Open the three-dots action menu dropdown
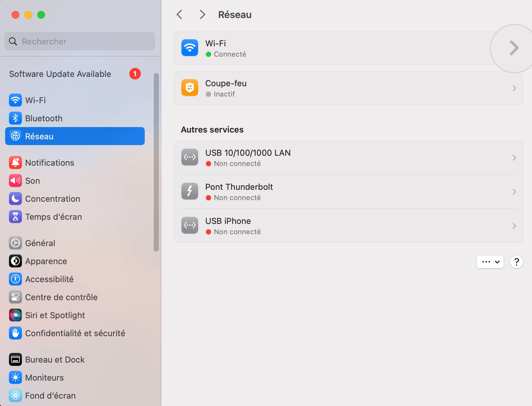This screenshot has width=532, height=406. pyautogui.click(x=490, y=262)
